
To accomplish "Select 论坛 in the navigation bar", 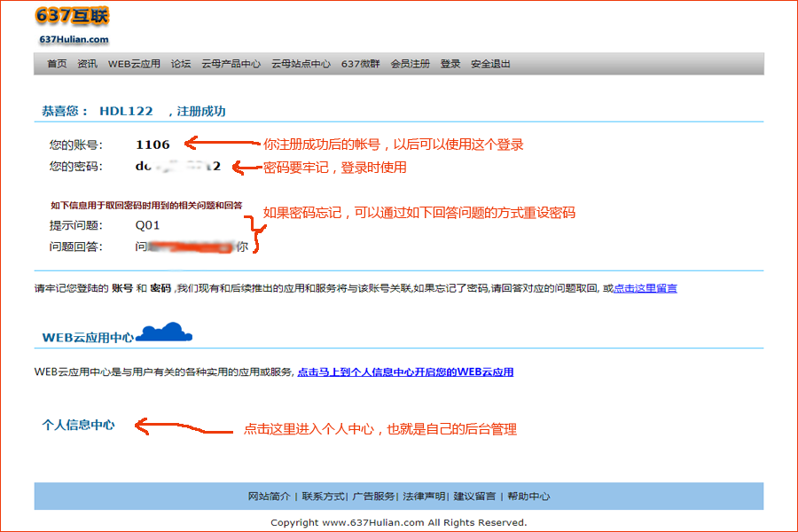I will [x=181, y=64].
